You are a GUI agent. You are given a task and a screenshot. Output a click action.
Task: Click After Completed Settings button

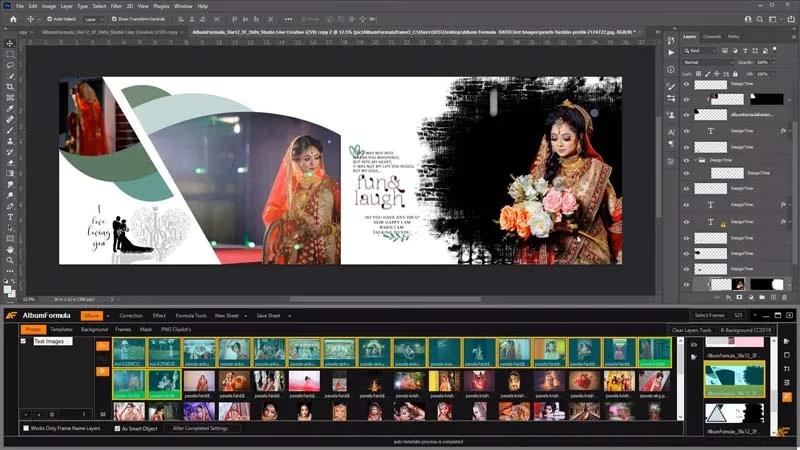[200, 429]
